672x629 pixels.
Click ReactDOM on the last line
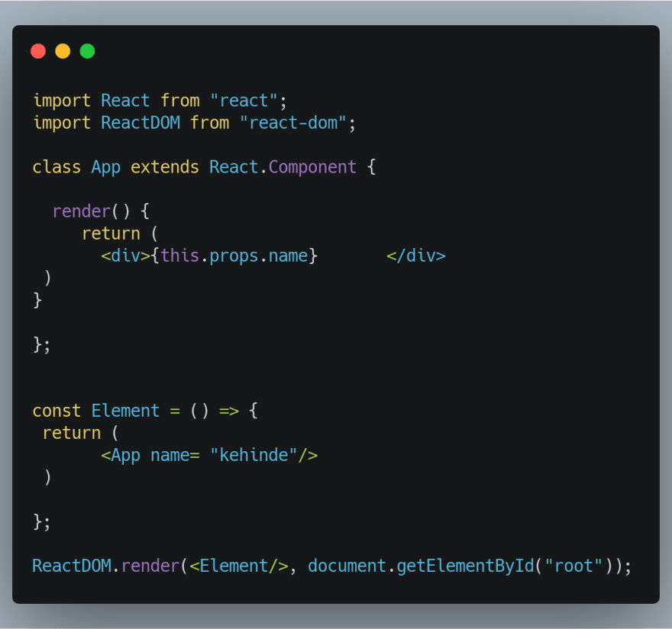tap(72, 566)
